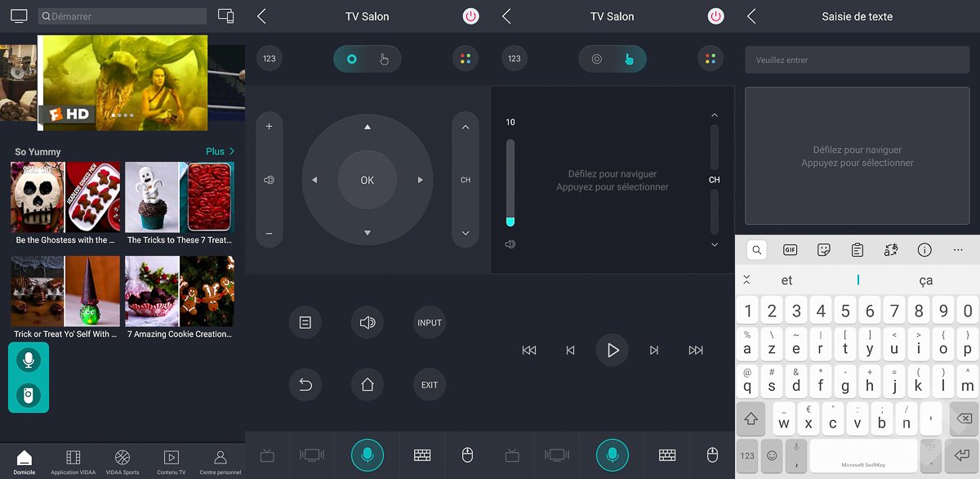980x479 pixels.
Task: Decrease volume with the minus button
Action: [x=269, y=234]
